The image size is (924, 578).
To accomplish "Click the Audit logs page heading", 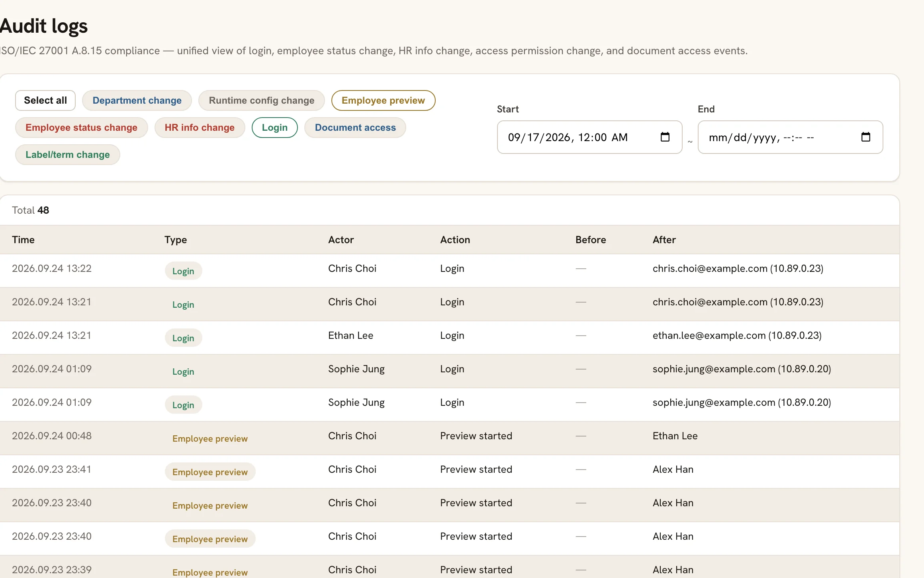I will coord(44,26).
